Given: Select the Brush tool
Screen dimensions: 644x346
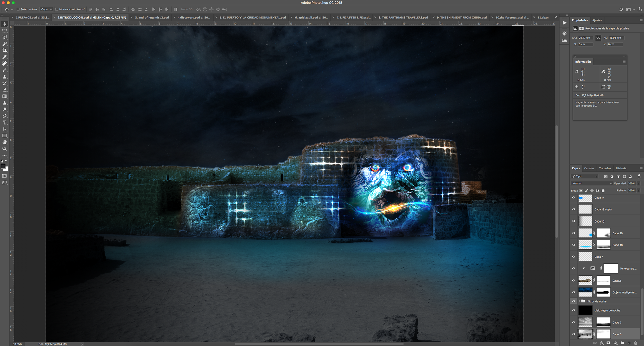Looking at the screenshot, I should [5, 70].
